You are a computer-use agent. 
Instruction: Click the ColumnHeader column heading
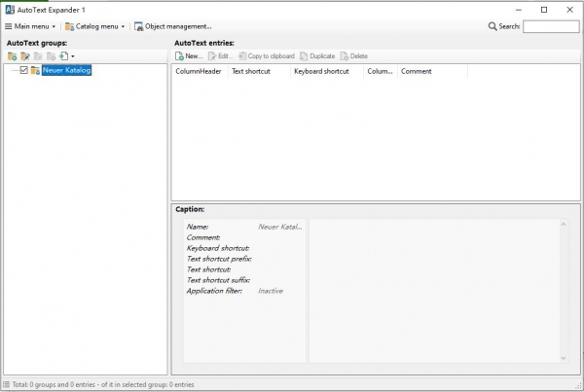point(199,72)
